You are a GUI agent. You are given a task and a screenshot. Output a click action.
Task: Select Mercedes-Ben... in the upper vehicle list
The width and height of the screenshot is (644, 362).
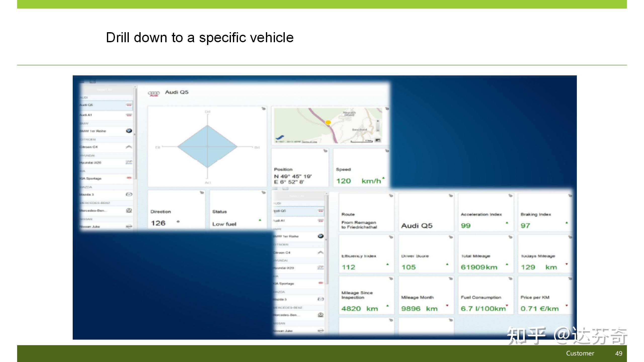click(106, 210)
